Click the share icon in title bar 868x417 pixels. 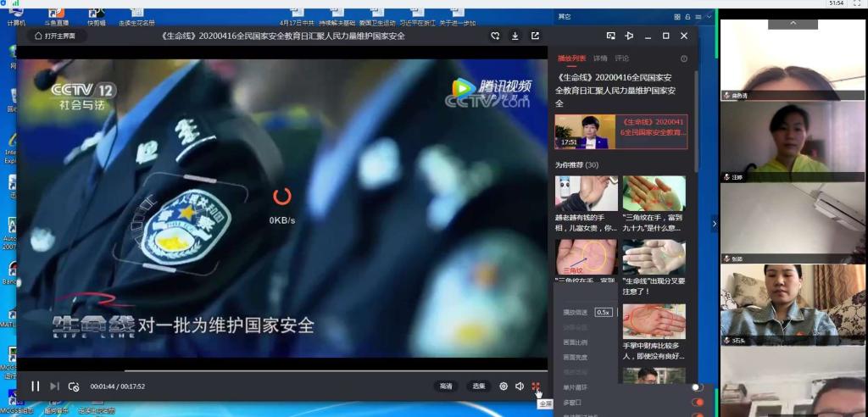(535, 36)
